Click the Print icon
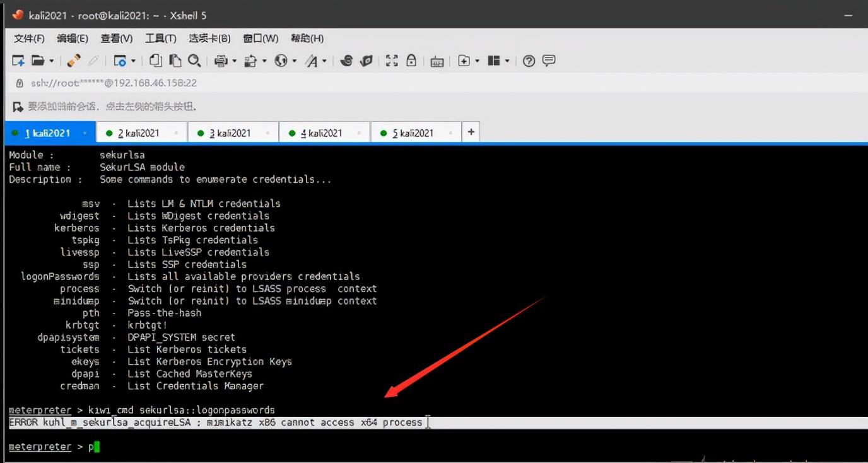Screen dimensions: 868x463 pos(221,61)
